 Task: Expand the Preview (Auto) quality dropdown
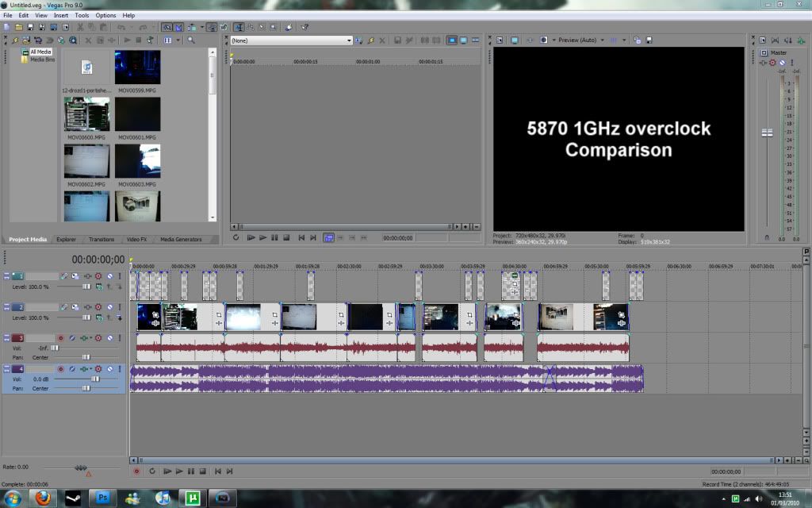[x=602, y=40]
